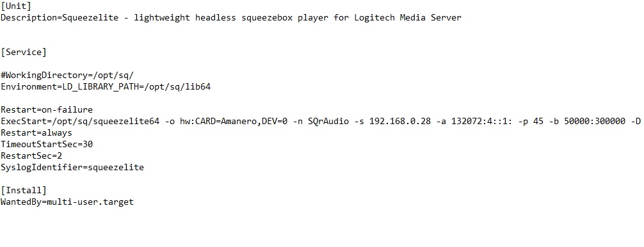This screenshot has width=644, height=247.
Task: Click the [Service] section header
Action: point(24,52)
